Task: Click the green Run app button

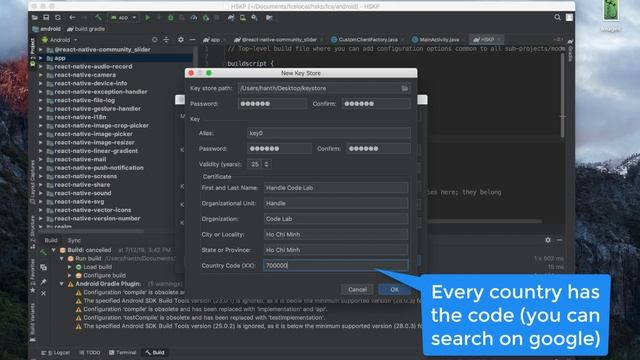Action: click(147, 18)
